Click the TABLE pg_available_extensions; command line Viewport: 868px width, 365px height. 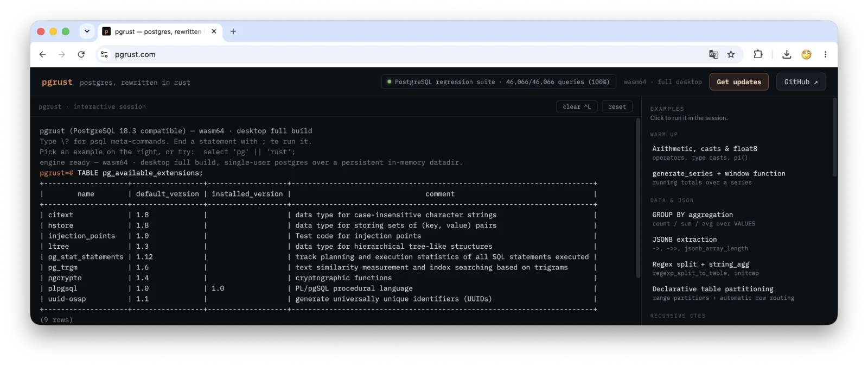[140, 173]
